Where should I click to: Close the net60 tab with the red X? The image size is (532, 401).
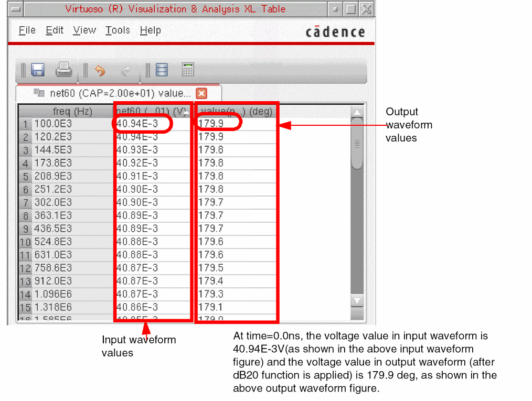(x=201, y=93)
